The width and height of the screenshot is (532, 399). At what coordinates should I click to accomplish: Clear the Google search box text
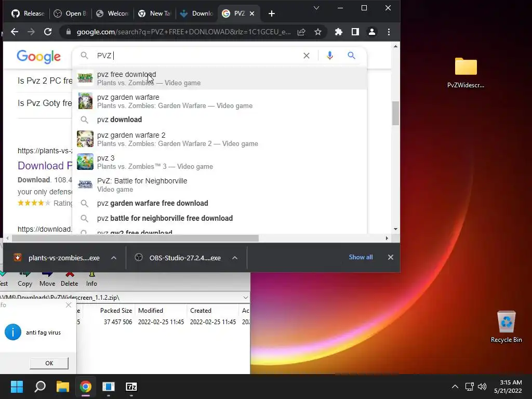click(x=307, y=56)
